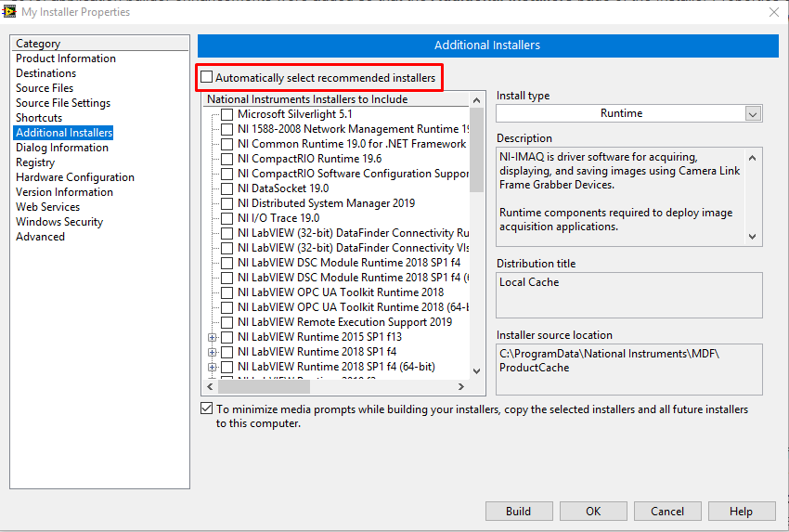Open Dialog Information category
Viewport: 789px width, 532px height.
tap(62, 148)
